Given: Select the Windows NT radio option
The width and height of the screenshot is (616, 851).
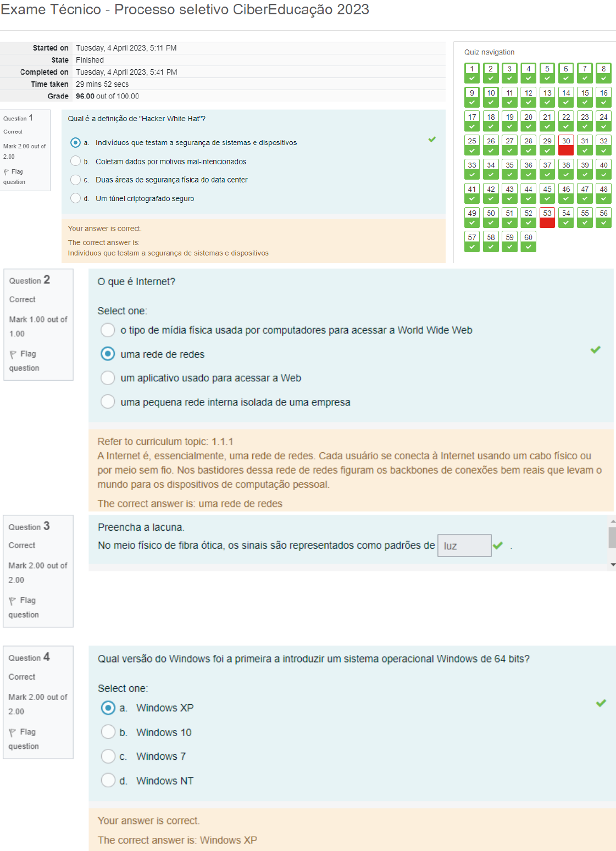Looking at the screenshot, I should 108,780.
